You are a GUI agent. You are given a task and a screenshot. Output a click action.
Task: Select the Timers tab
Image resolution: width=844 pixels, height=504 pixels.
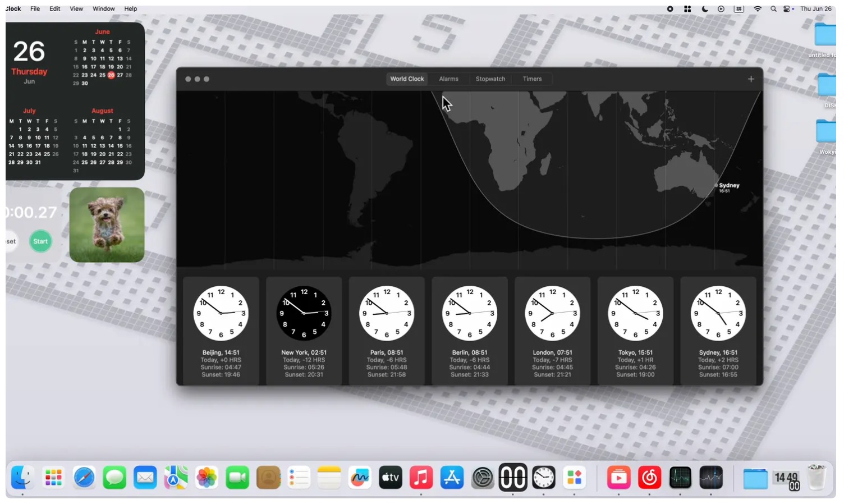[532, 79]
